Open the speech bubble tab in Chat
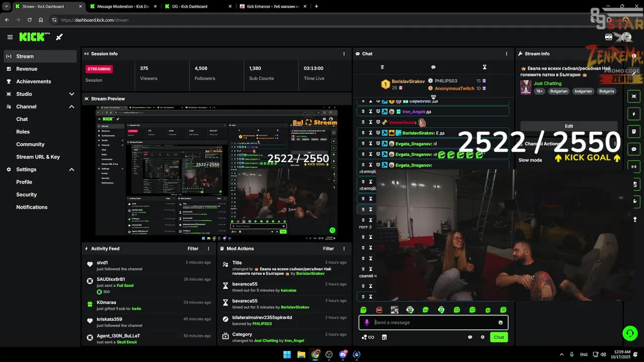The image size is (644, 362). (433, 67)
